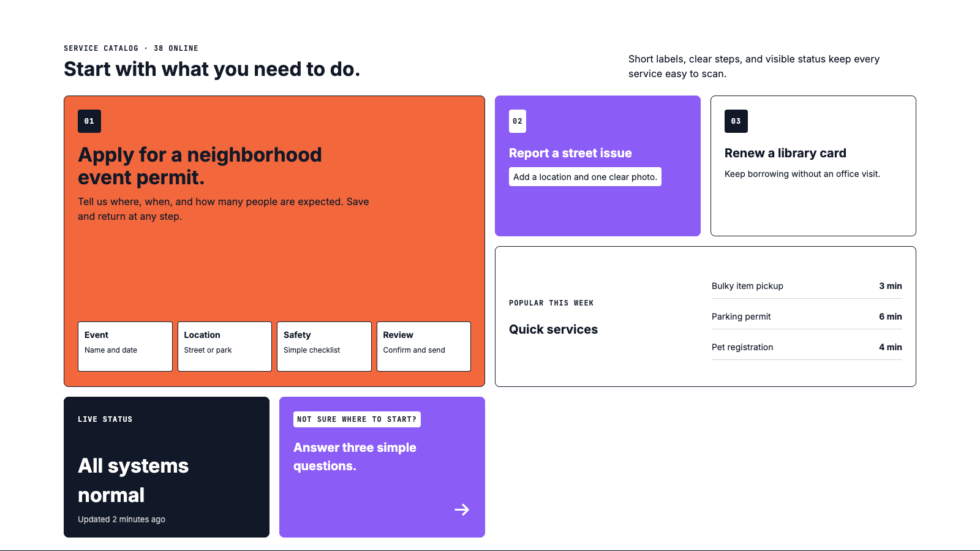Select the Bulky item pickup service
The width and height of the screenshot is (980, 551).
click(x=807, y=286)
